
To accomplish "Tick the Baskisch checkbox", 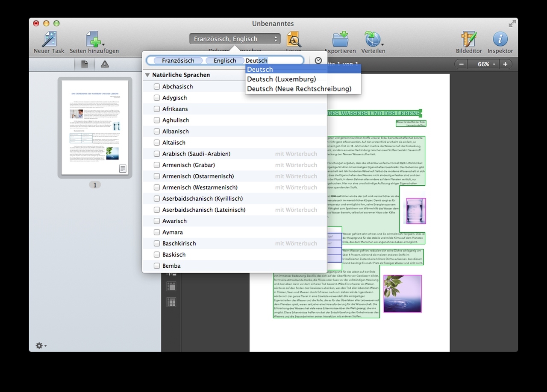I will tap(157, 255).
